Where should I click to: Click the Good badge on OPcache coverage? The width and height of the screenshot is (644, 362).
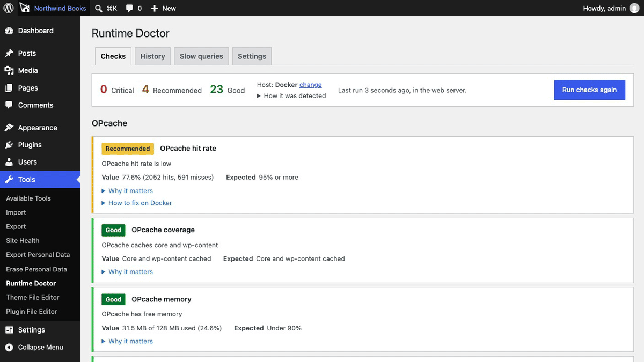tap(113, 230)
